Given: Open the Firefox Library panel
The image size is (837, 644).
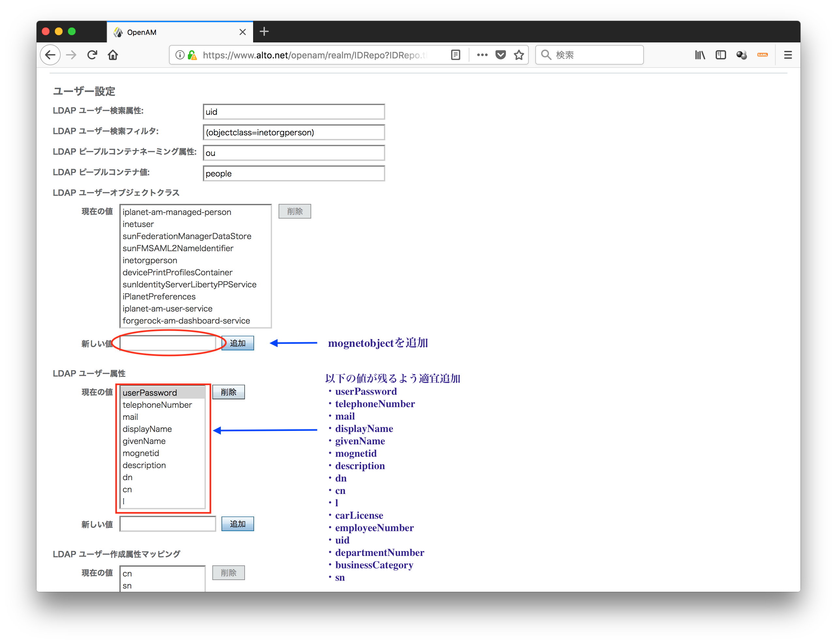Looking at the screenshot, I should 699,55.
